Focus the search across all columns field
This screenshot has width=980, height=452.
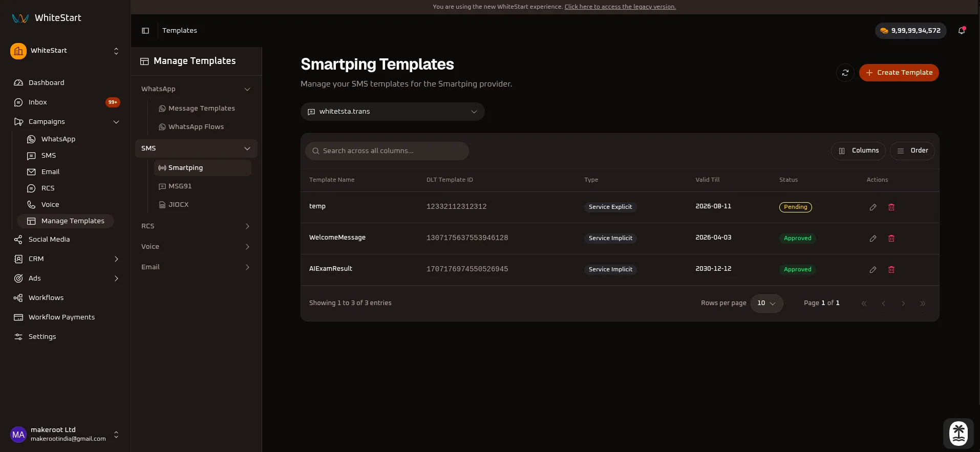pyautogui.click(x=387, y=151)
